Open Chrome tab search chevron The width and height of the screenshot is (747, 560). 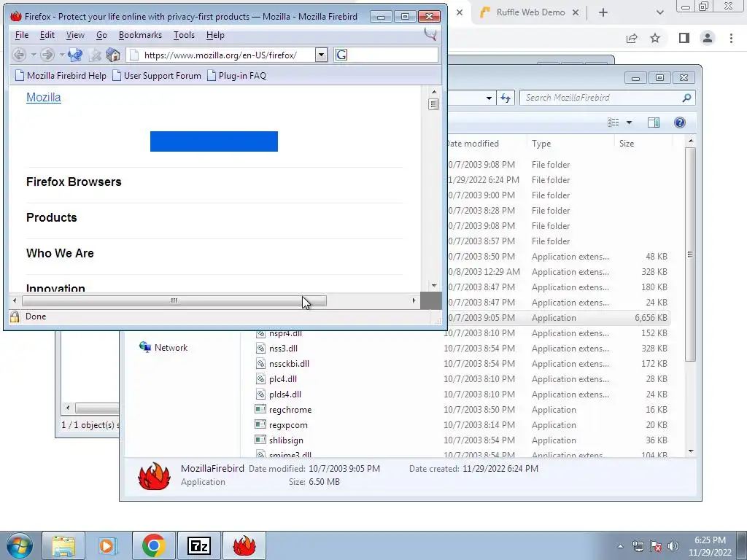pyautogui.click(x=659, y=12)
